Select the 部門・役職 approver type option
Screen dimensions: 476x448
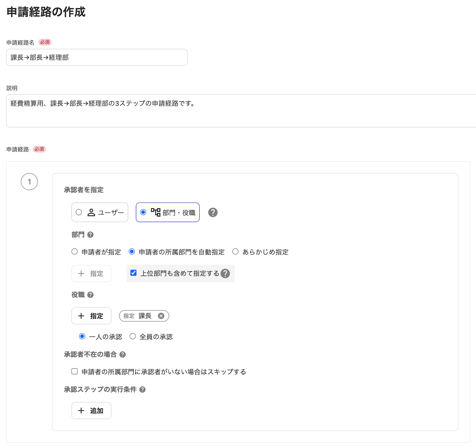click(167, 212)
